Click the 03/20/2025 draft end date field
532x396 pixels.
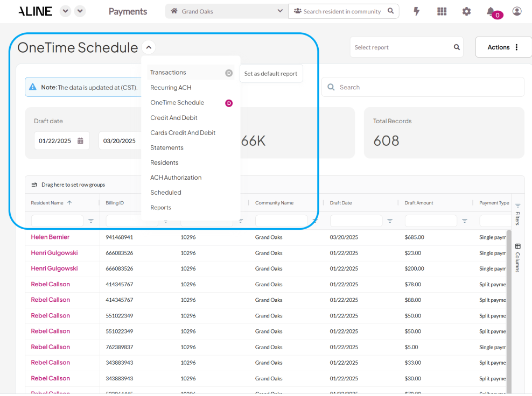tap(120, 141)
